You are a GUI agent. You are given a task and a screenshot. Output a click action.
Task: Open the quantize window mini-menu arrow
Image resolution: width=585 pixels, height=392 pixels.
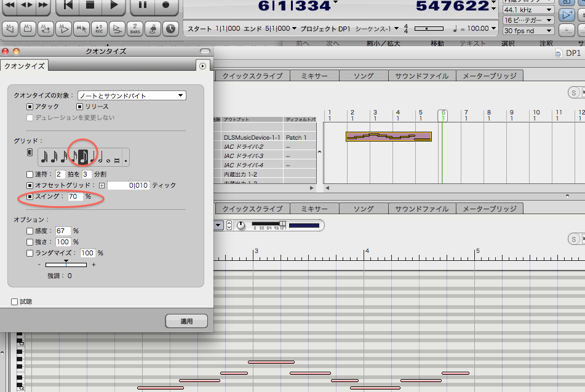[202, 66]
